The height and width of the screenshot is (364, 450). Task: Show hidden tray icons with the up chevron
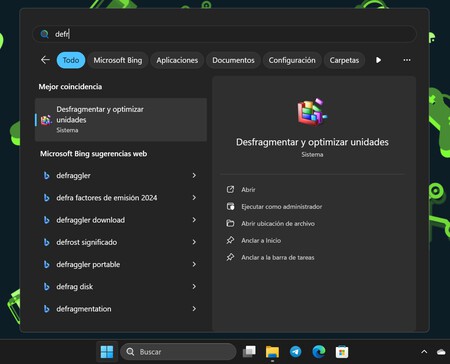[x=424, y=352]
